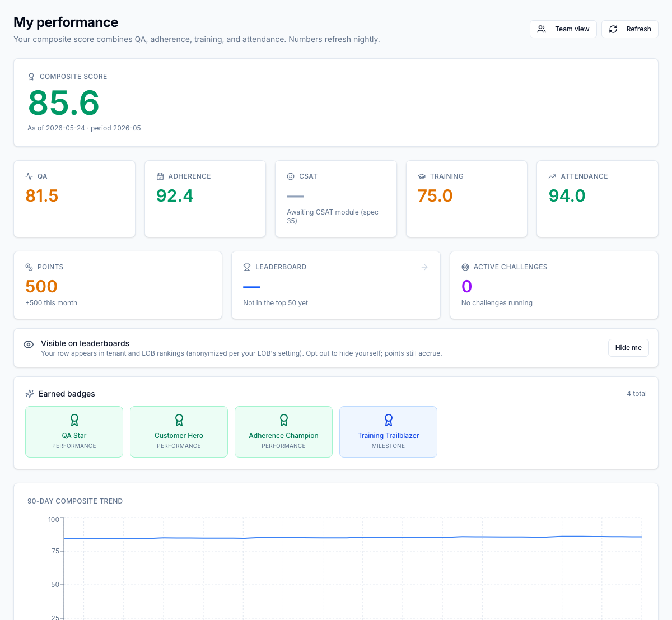672x620 pixels.
Task: Select the Adherence Champion badge label
Action: click(x=283, y=436)
